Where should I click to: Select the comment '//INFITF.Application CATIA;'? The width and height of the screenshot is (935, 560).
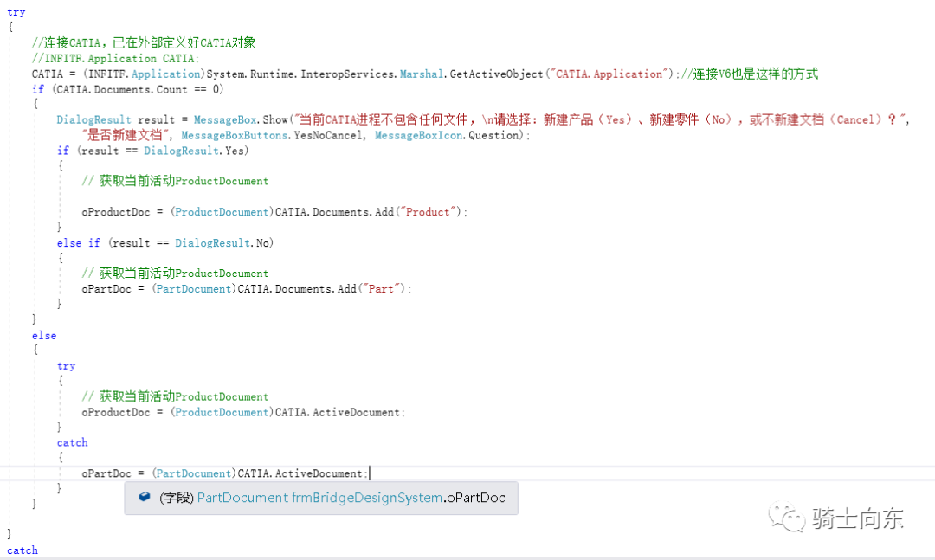point(116,59)
